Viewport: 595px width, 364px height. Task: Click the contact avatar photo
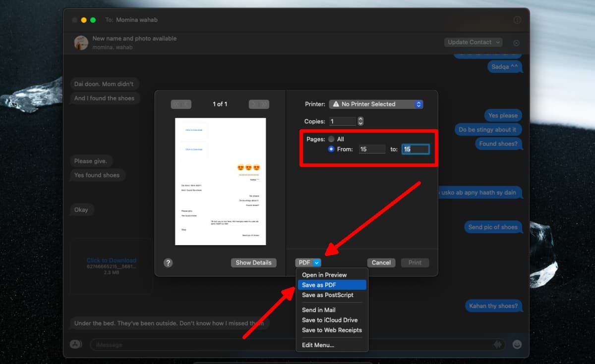81,43
